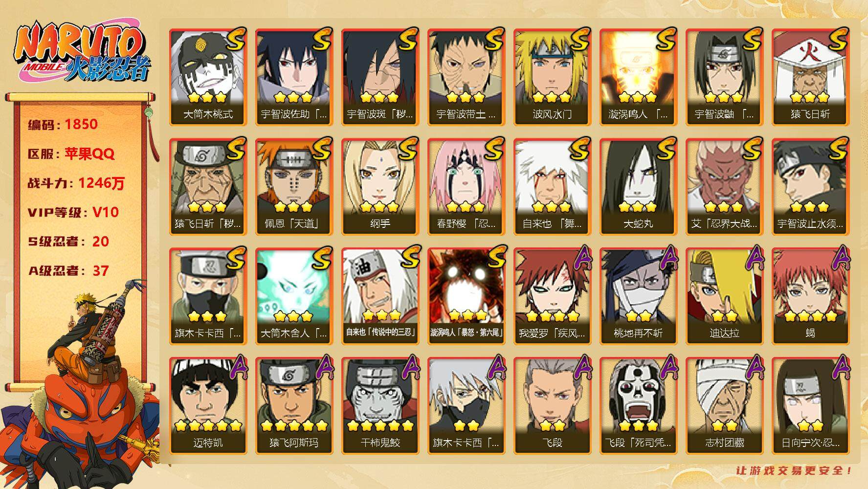Click the 战斗力: 1246万 text

(x=76, y=183)
